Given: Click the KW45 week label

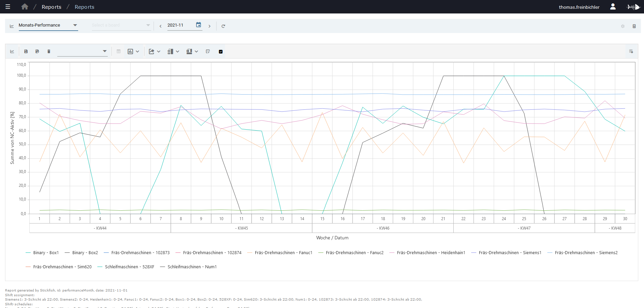Looking at the screenshot, I should point(241,228).
